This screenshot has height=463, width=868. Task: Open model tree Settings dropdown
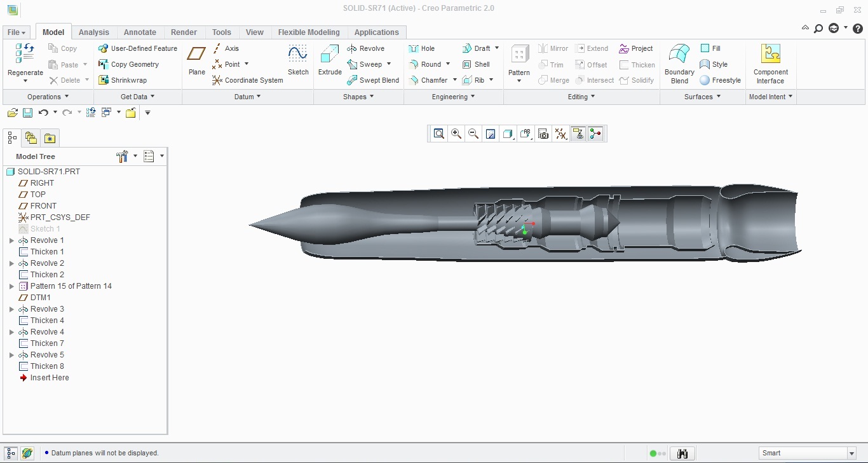pos(126,156)
